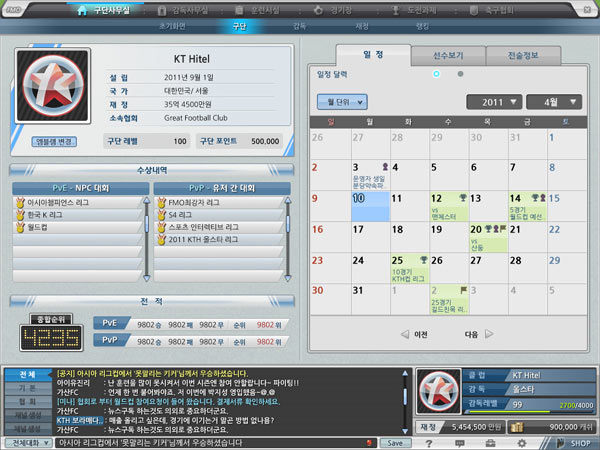Select the 구단 submenu tab

[x=240, y=26]
